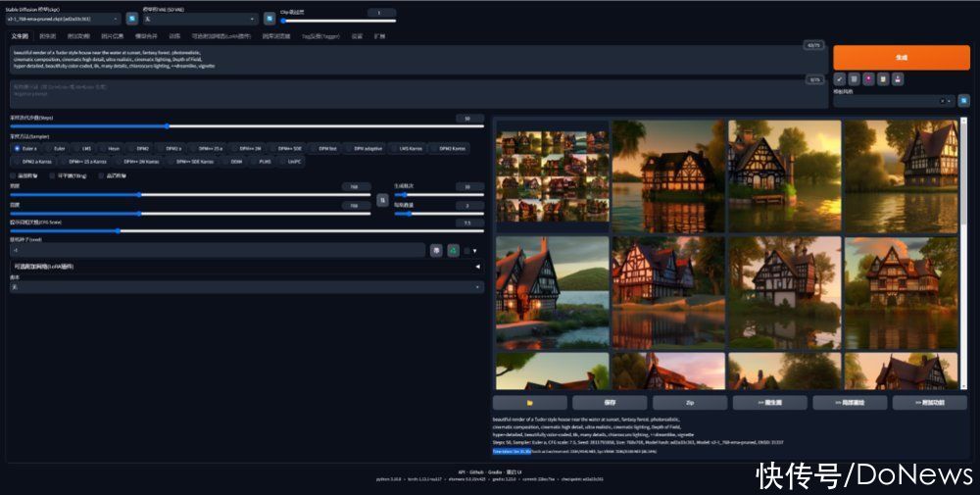Click the 生成批次 (batch count) slider
980x495 pixels.
click(x=439, y=194)
